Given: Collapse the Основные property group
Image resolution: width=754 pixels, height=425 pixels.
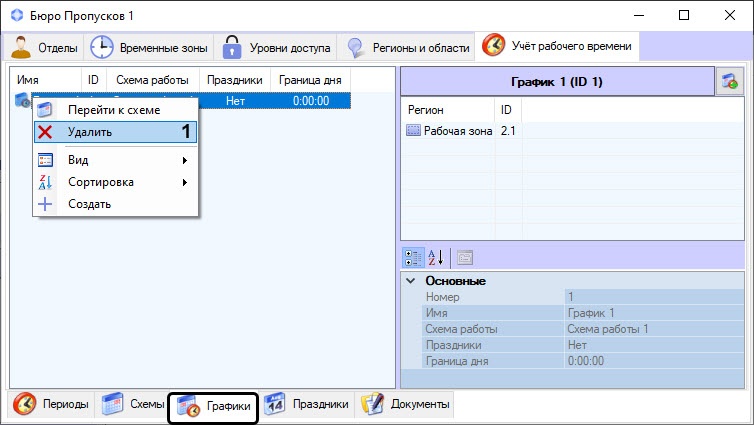Looking at the screenshot, I should click(x=411, y=281).
